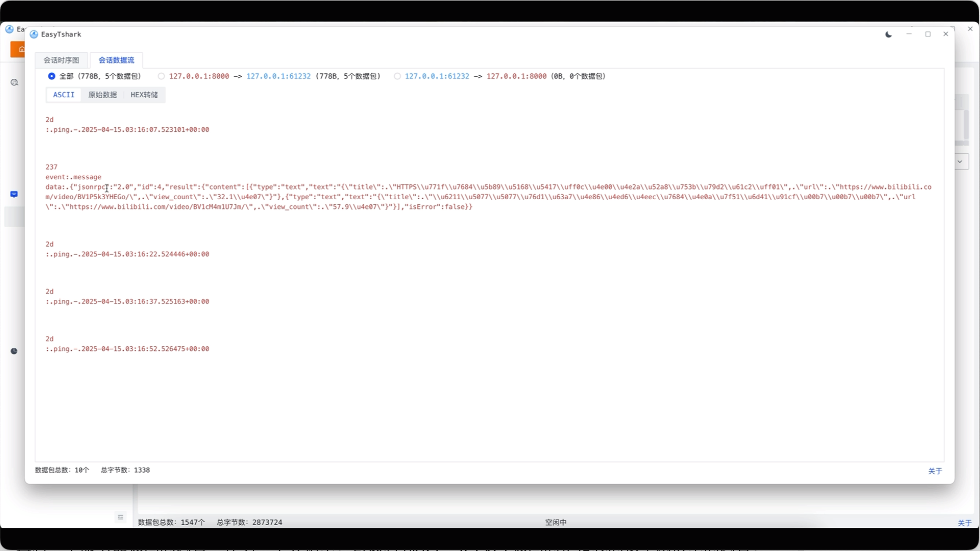The image size is (980, 551).
Task: Select ASCII display format
Action: tap(63, 95)
